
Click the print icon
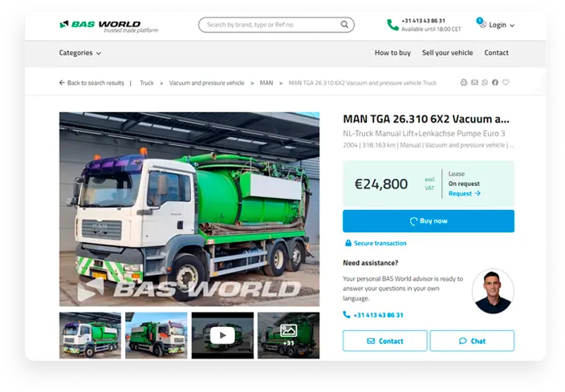coord(464,83)
